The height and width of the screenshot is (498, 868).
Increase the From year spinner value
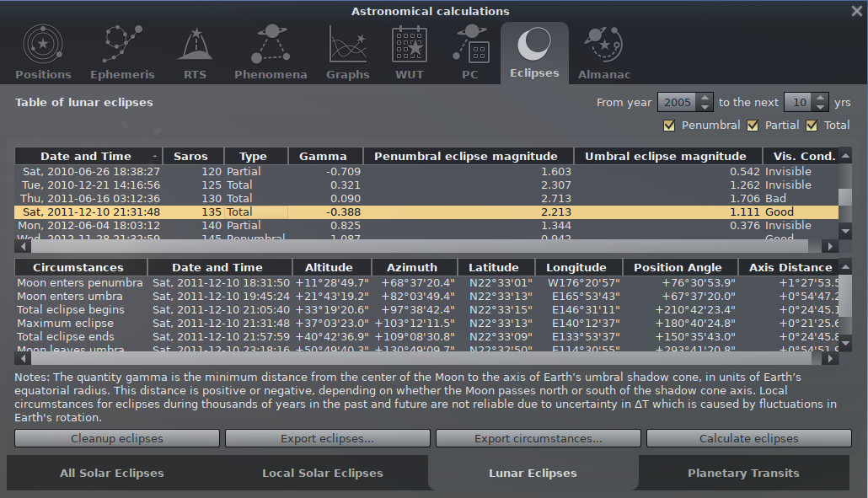pyautogui.click(x=705, y=98)
